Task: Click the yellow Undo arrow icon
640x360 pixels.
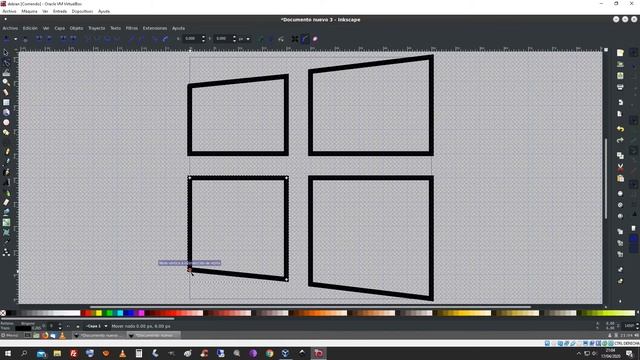Action: click(x=620, y=129)
